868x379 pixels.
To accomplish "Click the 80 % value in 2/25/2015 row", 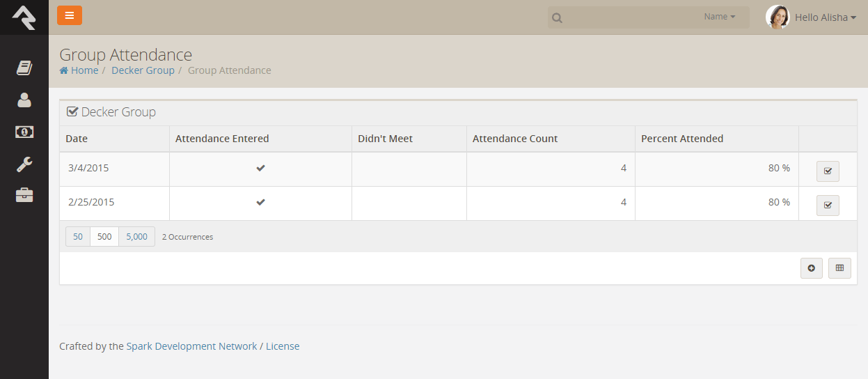I will click(779, 202).
